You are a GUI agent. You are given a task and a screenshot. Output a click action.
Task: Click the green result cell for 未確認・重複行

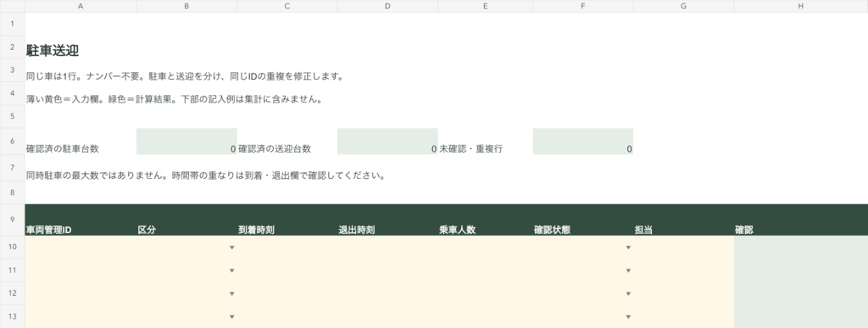point(583,142)
